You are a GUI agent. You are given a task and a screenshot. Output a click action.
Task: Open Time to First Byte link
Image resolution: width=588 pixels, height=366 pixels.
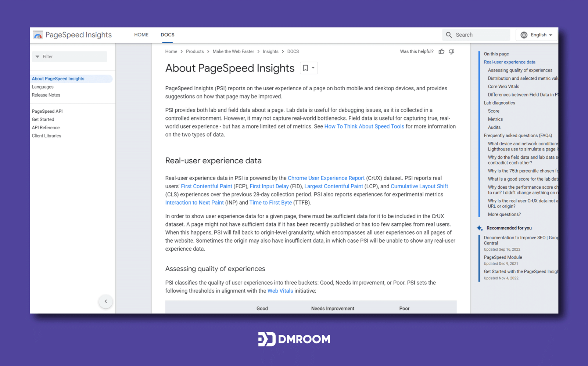click(270, 203)
